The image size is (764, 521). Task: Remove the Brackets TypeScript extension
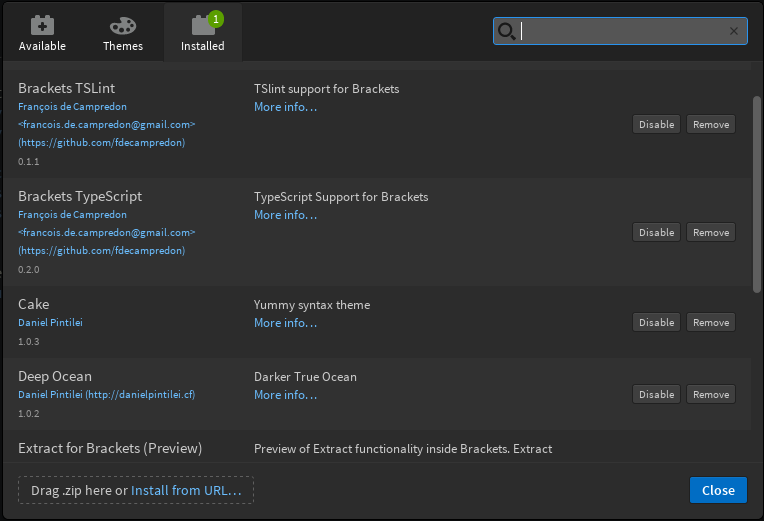pos(711,232)
